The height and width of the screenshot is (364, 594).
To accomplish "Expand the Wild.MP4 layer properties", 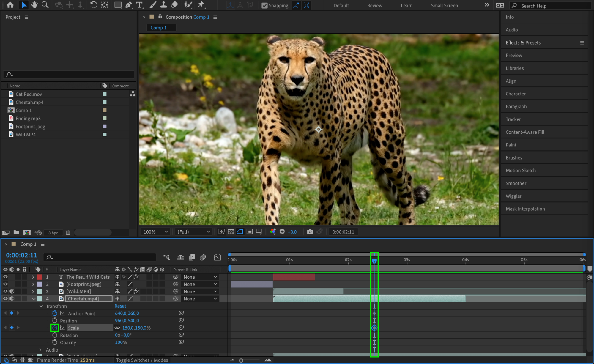I will click(33, 291).
